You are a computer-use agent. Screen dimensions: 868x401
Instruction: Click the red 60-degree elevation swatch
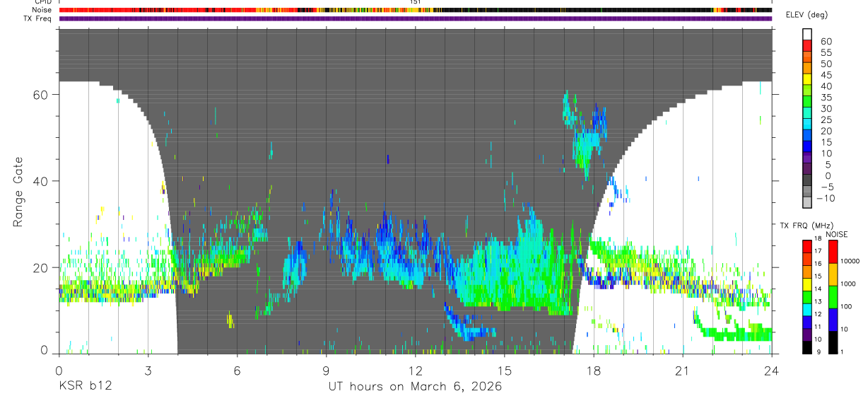807,45
